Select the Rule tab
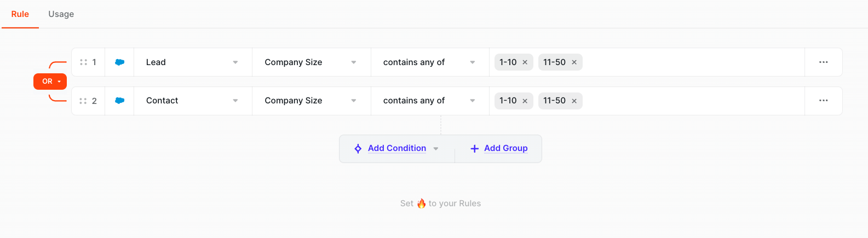Image resolution: width=868 pixels, height=238 pixels. [20, 14]
